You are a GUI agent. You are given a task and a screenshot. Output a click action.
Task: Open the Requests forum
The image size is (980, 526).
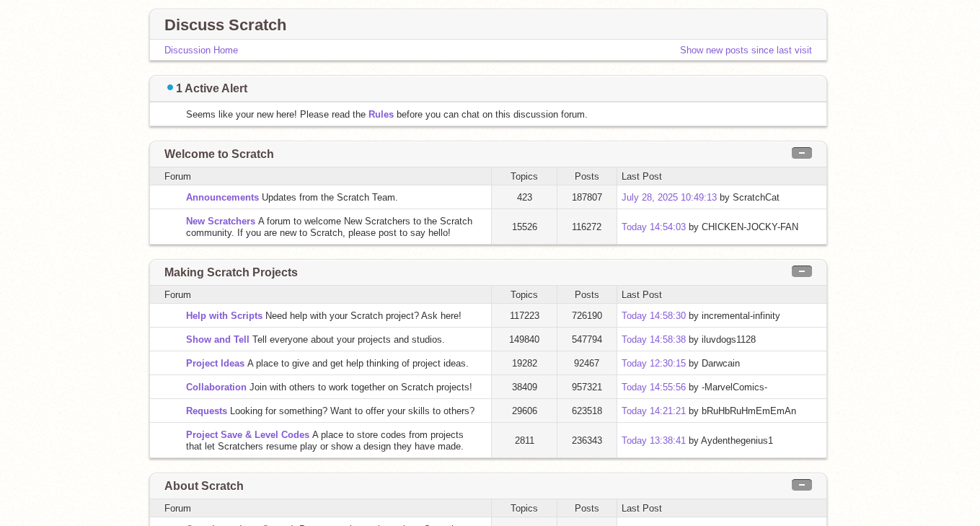tap(206, 411)
